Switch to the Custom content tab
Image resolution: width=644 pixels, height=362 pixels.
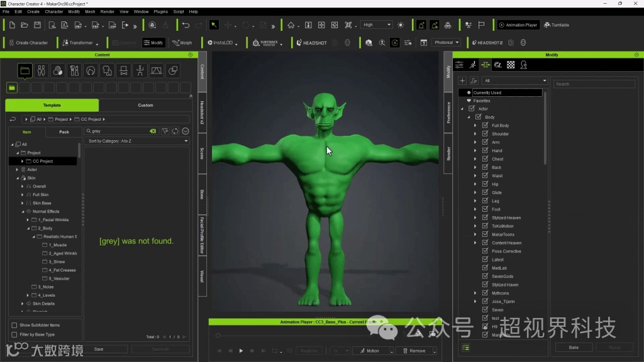point(145,105)
